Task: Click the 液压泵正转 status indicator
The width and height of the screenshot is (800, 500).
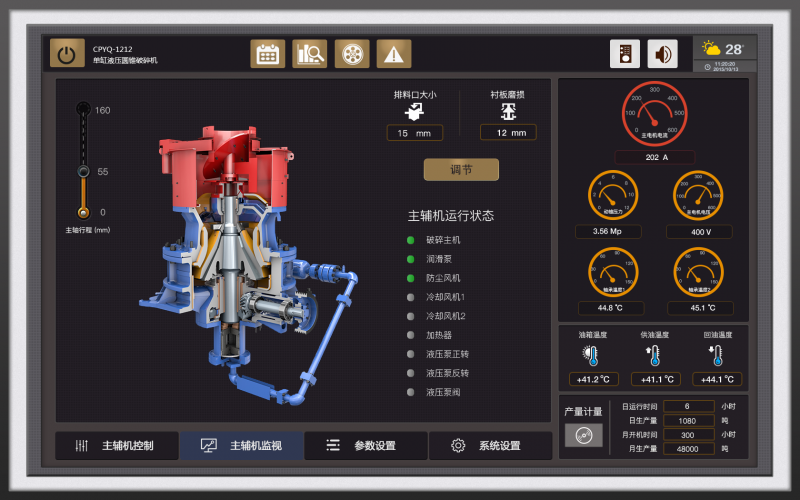Action: click(x=410, y=354)
